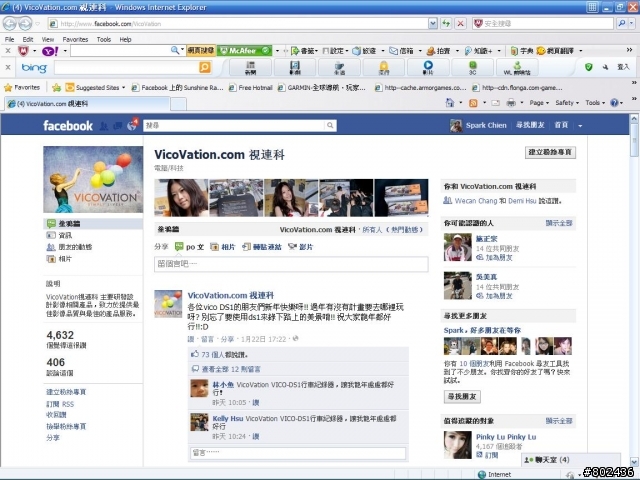This screenshot has height=480, width=640.
Task: Refresh the page using the green arrows icon
Action: [446, 24]
